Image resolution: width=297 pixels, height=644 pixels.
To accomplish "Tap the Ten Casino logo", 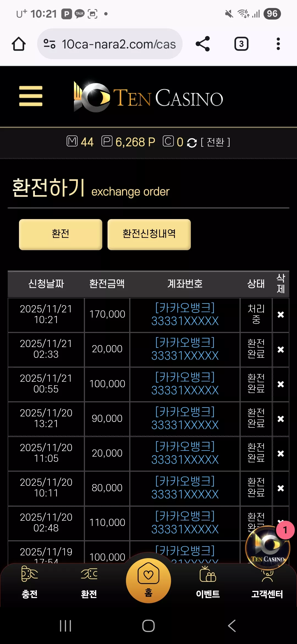I will (148, 97).
